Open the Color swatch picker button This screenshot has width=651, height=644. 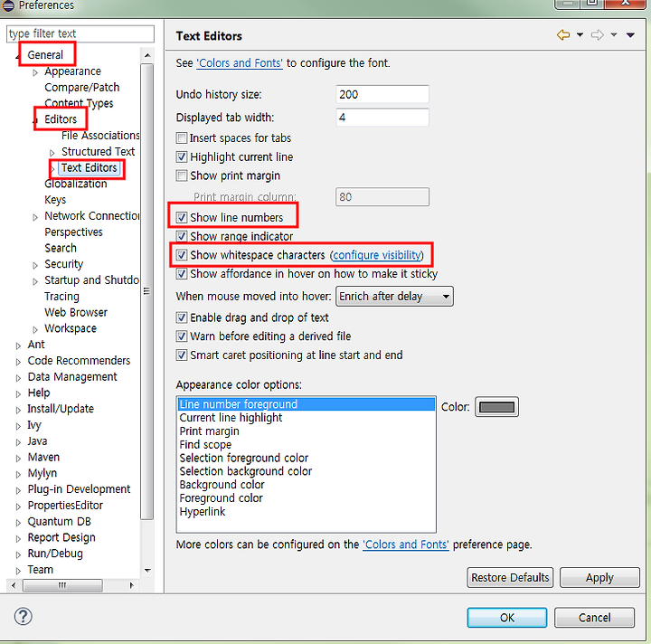pos(496,406)
